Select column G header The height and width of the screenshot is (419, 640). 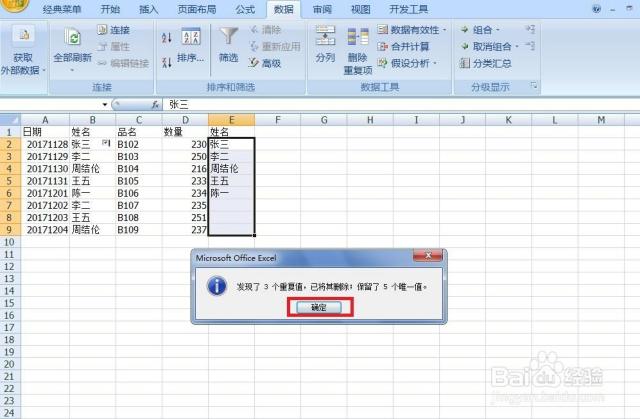pos(323,120)
